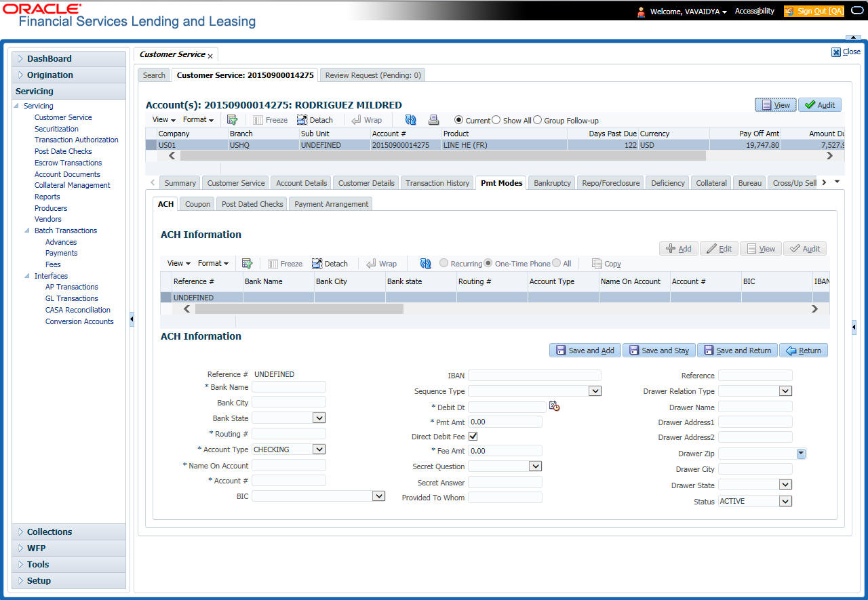Screen dimensions: 868x600
Task: Switch to the Payment Arrangement sub-tab
Action: (x=331, y=204)
